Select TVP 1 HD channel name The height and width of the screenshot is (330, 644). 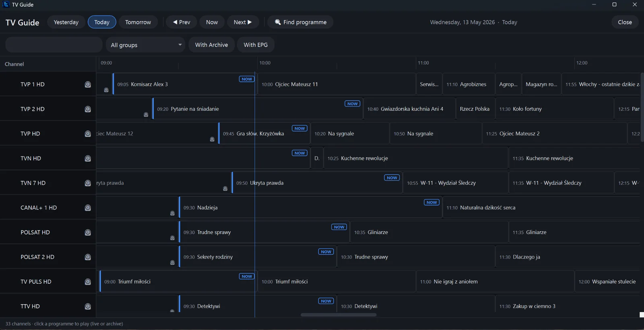33,84
